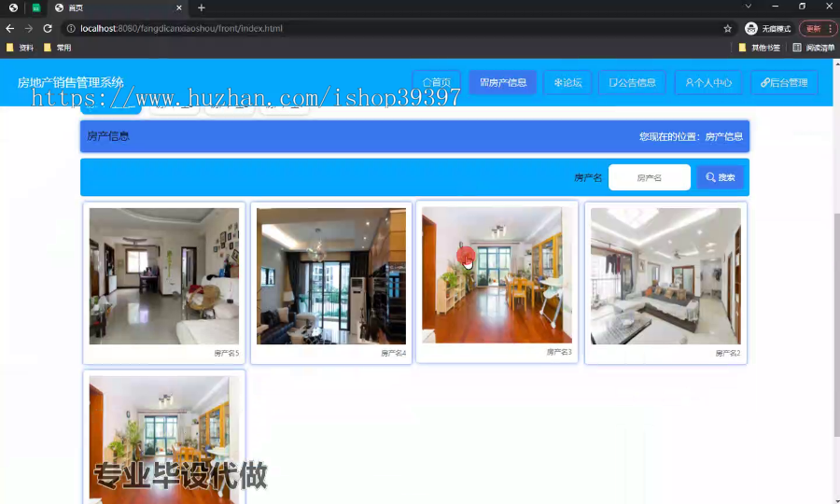Open 房产信息 in the navigation bar
Viewport: 840px width, 504px height.
[502, 82]
